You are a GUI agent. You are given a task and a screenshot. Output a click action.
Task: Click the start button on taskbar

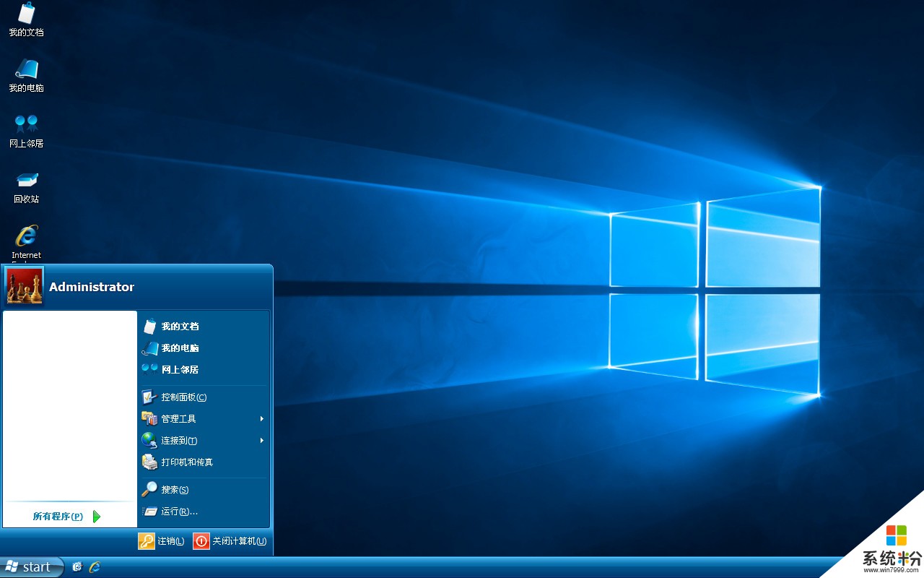31,567
